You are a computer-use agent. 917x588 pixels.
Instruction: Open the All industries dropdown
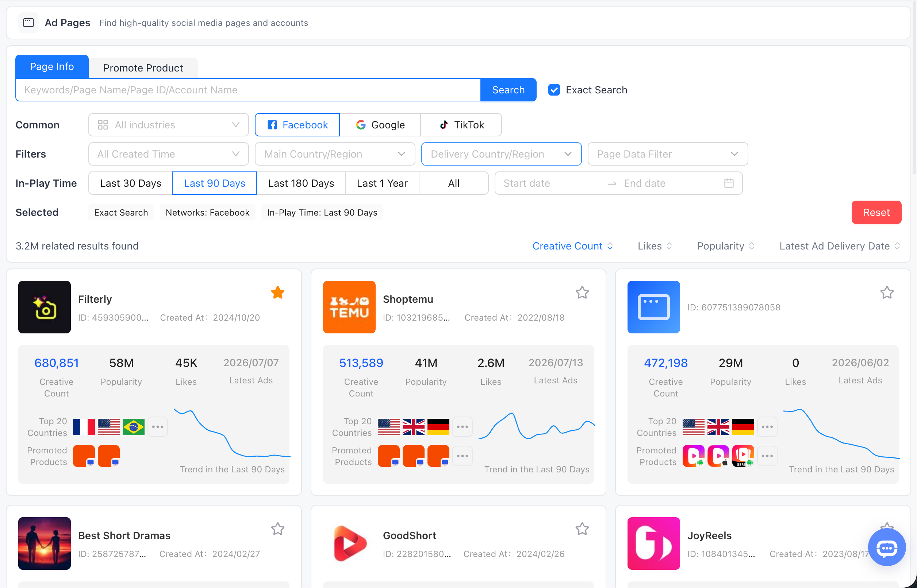coord(169,125)
